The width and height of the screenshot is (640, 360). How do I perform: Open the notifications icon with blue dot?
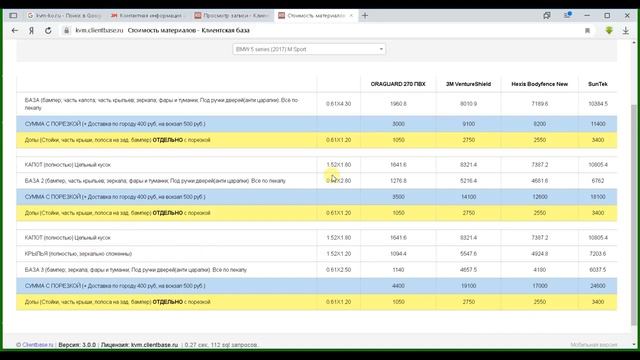[567, 15]
